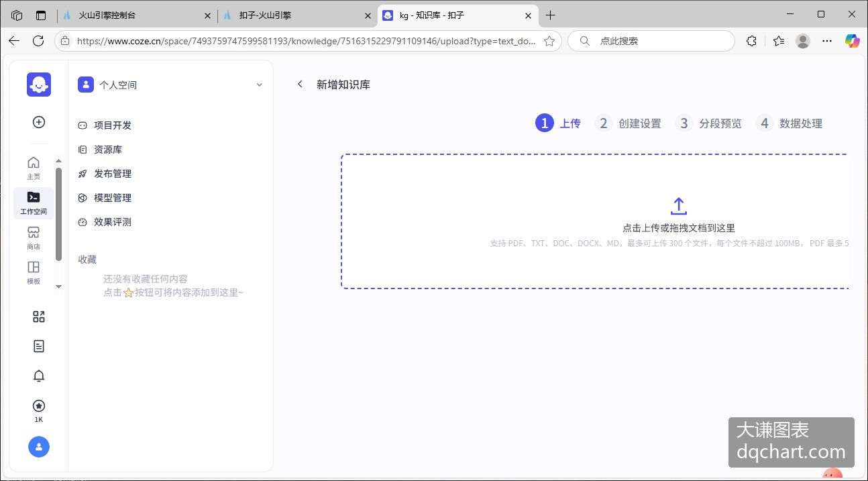This screenshot has height=481, width=868.
Task: Open the document icon in sidebar
Action: coord(39,346)
